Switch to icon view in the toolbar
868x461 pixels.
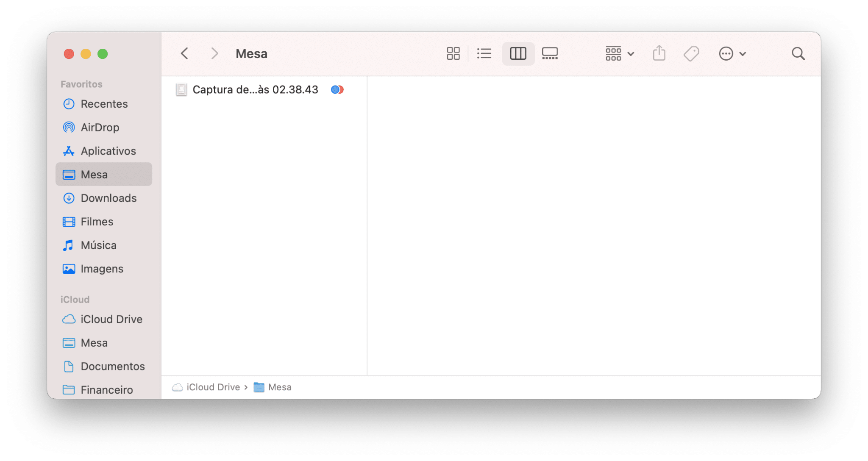point(453,53)
